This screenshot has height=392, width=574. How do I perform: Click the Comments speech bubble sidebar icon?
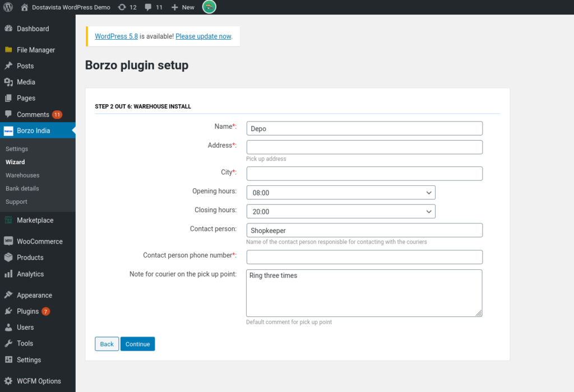(8, 114)
